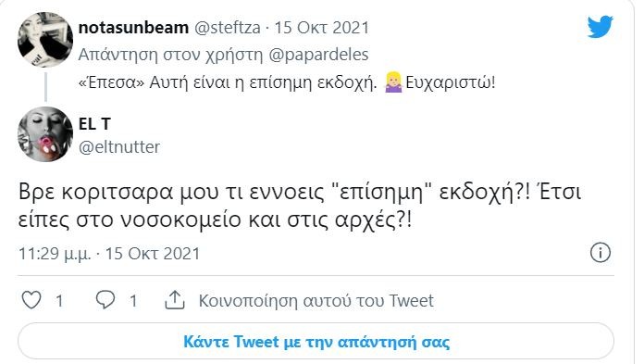
Task: Click the notasunbeam display name
Action: pos(133,28)
